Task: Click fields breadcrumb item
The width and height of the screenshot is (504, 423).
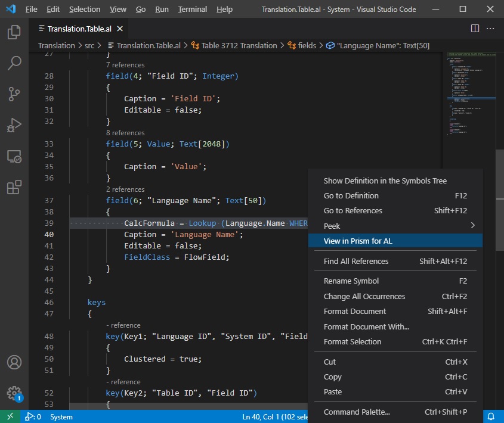Action: coord(302,46)
